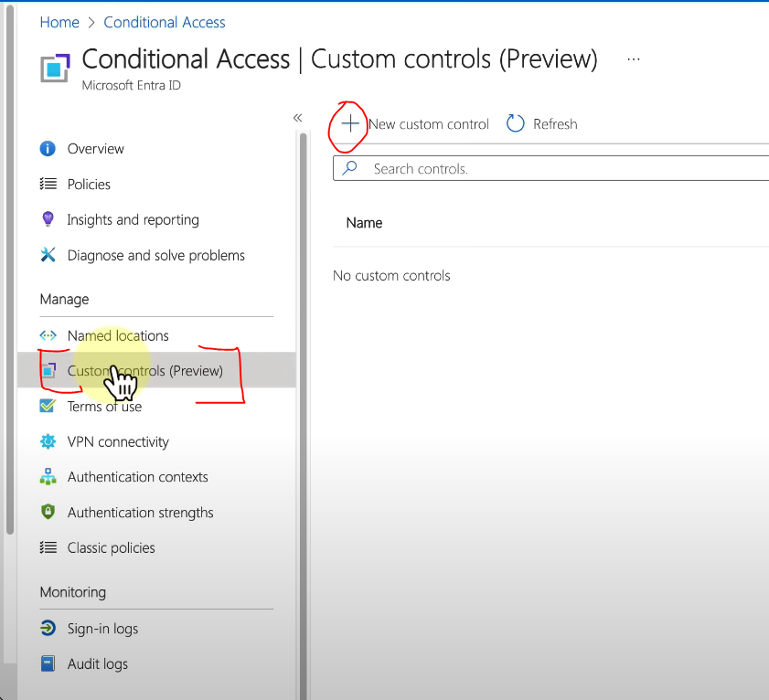Image resolution: width=769 pixels, height=700 pixels.
Task: Go to Home breadcrumb link
Action: [x=59, y=22]
